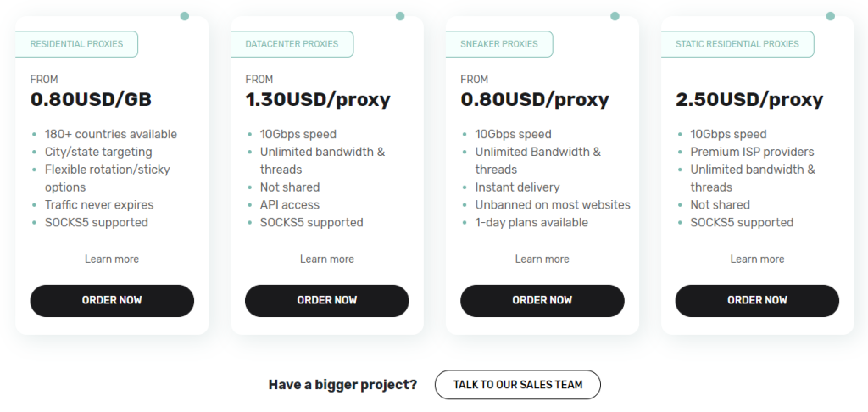
Task: Select the Datacenter Proxies label tag
Action: tap(292, 44)
